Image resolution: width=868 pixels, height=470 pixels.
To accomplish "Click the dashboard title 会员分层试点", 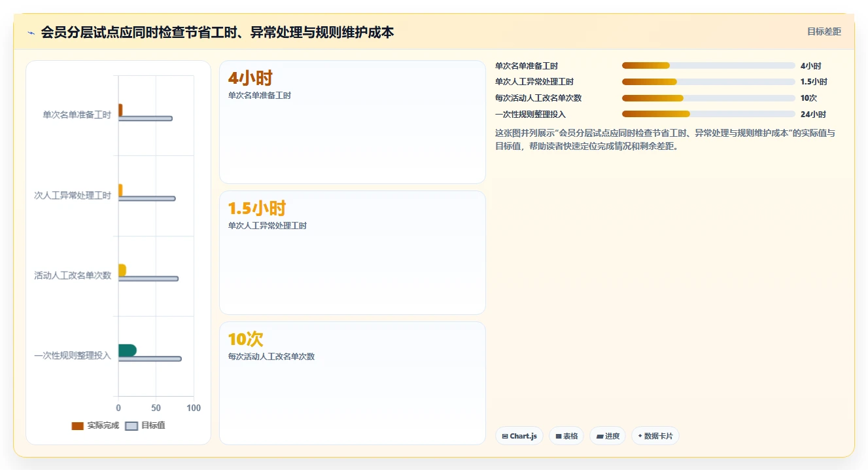I will pyautogui.click(x=217, y=32).
